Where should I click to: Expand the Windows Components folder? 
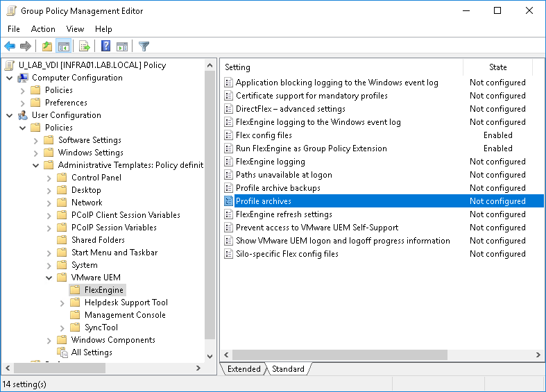(49, 340)
